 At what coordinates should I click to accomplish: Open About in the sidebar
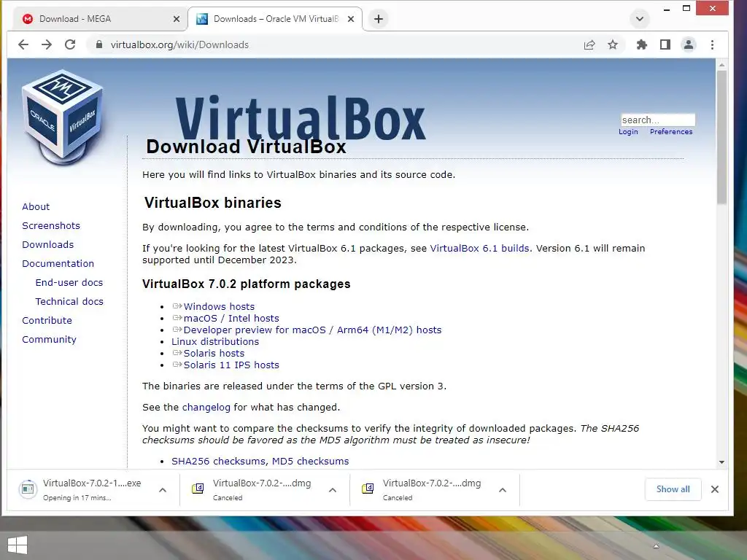[36, 206]
